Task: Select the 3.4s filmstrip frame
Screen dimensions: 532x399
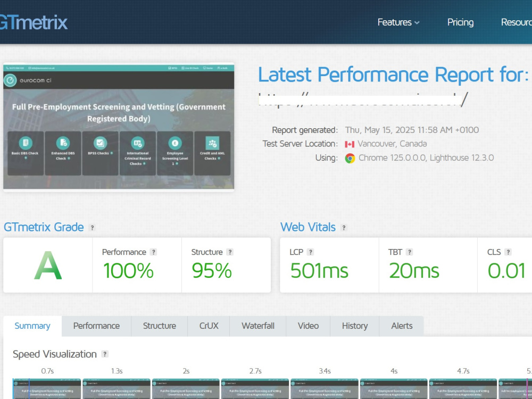Action: [325, 389]
